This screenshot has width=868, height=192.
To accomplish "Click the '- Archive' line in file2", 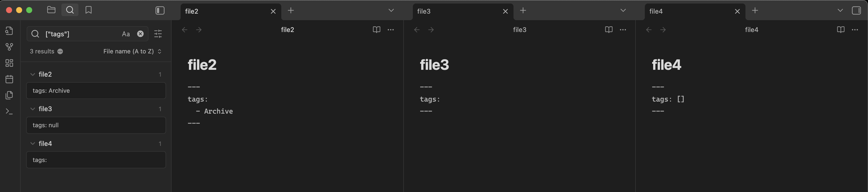I will (x=214, y=111).
